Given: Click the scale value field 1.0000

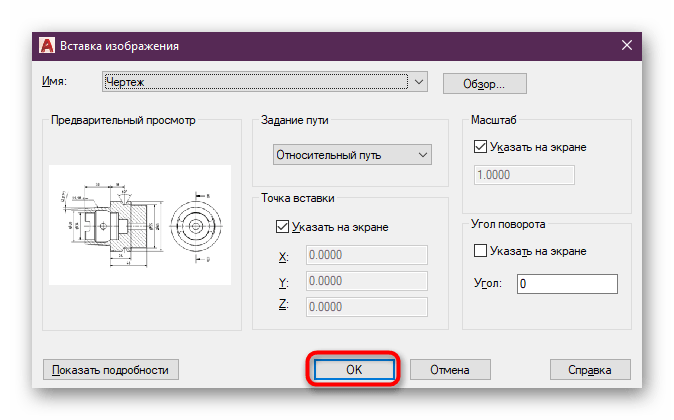Looking at the screenshot, I should tap(524, 175).
